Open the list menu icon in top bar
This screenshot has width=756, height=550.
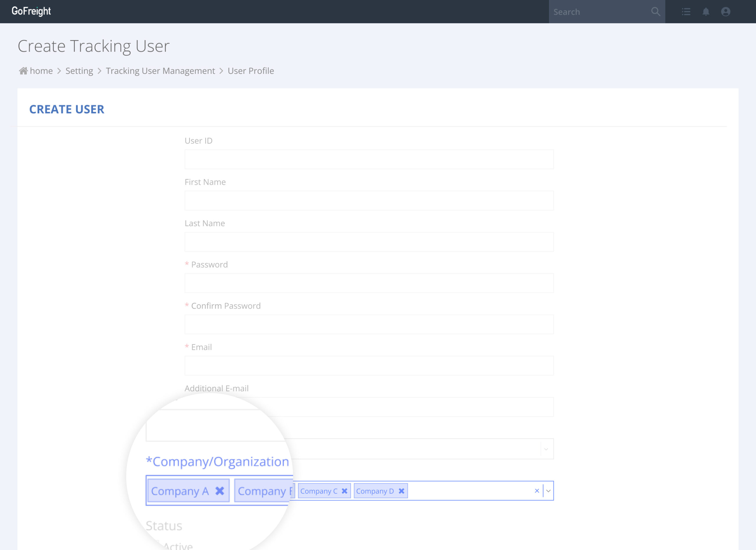[x=686, y=12]
